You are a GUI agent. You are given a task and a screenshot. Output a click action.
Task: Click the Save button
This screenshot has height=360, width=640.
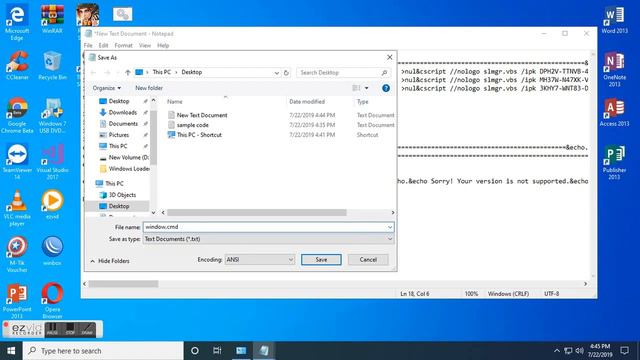[x=321, y=260]
